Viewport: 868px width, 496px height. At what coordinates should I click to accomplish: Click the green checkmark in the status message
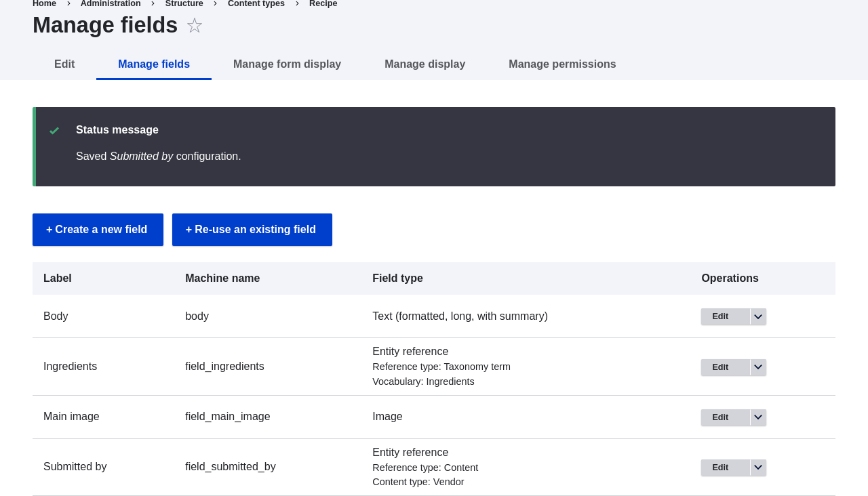click(53, 130)
